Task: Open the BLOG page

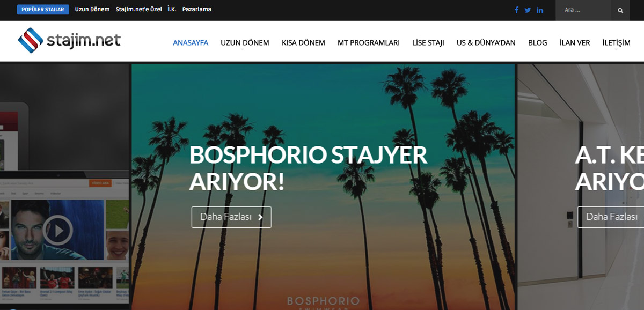Action: tap(538, 43)
